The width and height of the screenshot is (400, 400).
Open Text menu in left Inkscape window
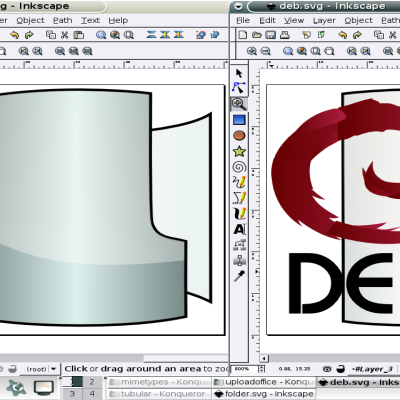(x=90, y=20)
